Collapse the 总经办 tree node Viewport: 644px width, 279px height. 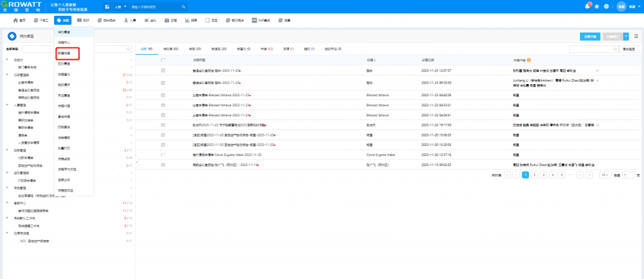click(x=7, y=60)
